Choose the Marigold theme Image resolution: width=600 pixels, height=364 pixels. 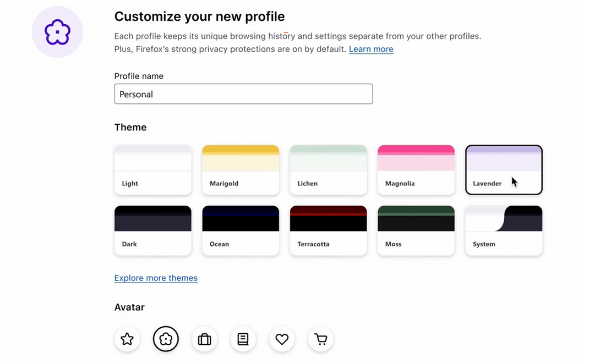tap(241, 170)
